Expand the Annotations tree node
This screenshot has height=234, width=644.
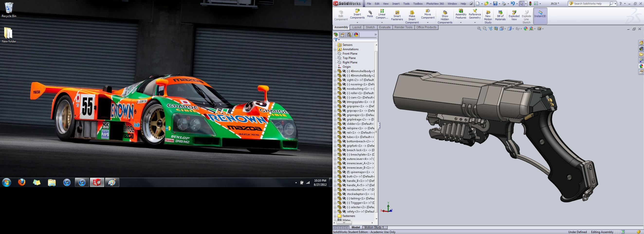pyautogui.click(x=335, y=49)
